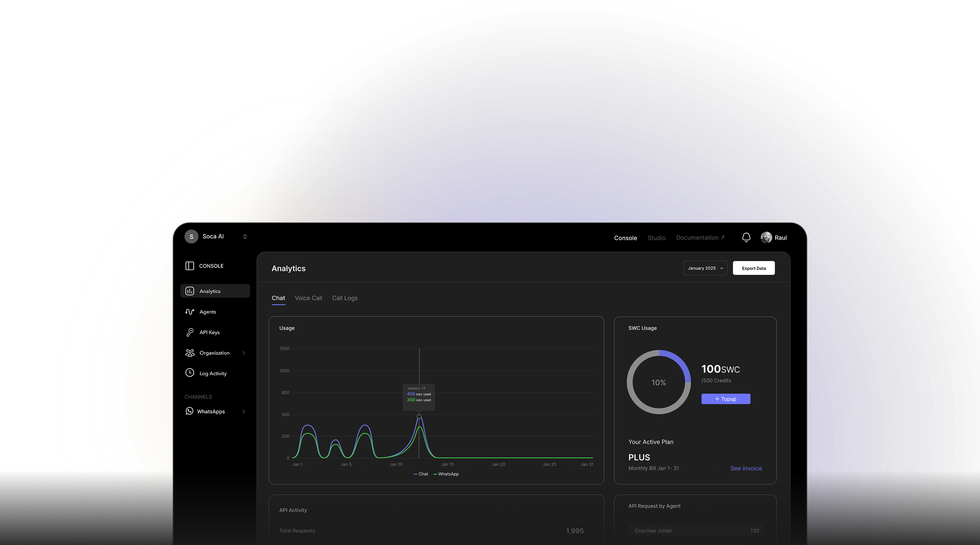
Task: Click the Log Activity sidebar label
Action: tap(213, 373)
